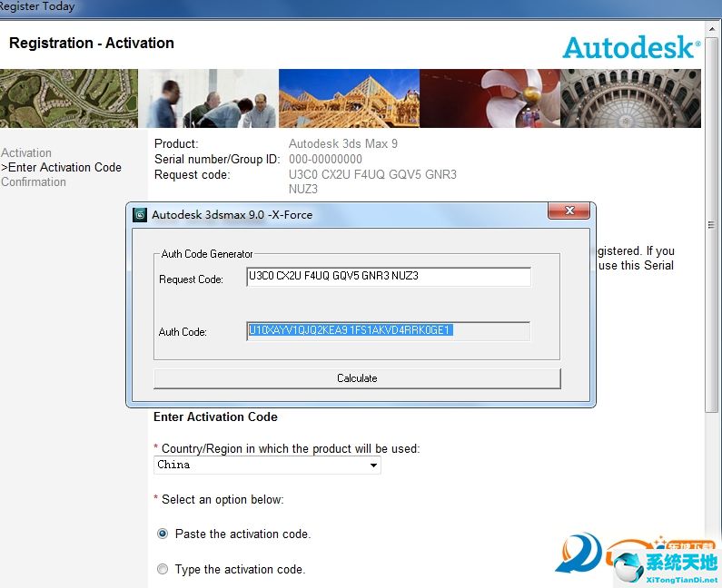Viewport: 722px width, 588px height.
Task: Select the Type the activation code option
Action: [x=163, y=570]
